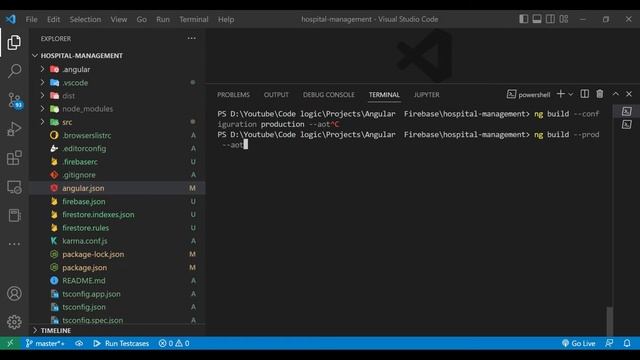Open the Extensions view
The width and height of the screenshot is (640, 360).
tap(14, 158)
